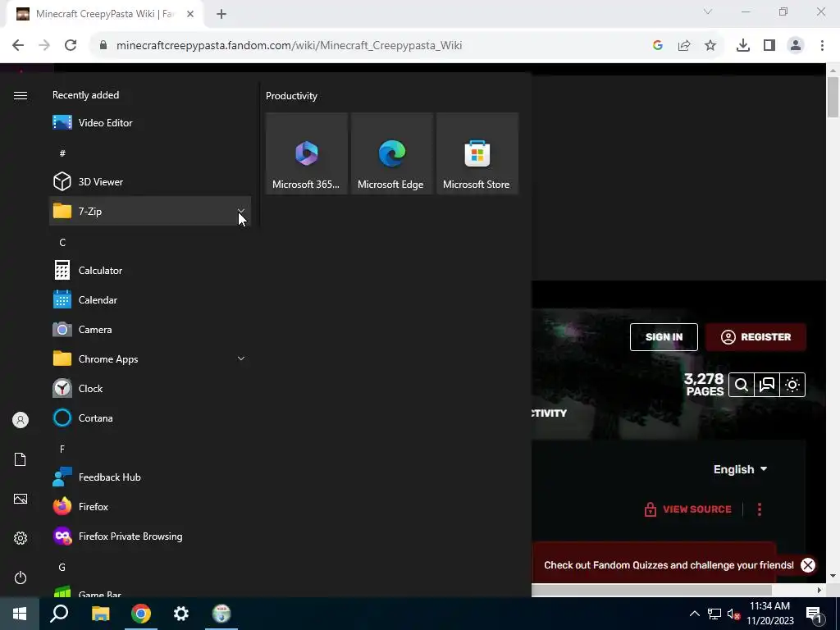Open taskbar search magnifier

coord(59,614)
